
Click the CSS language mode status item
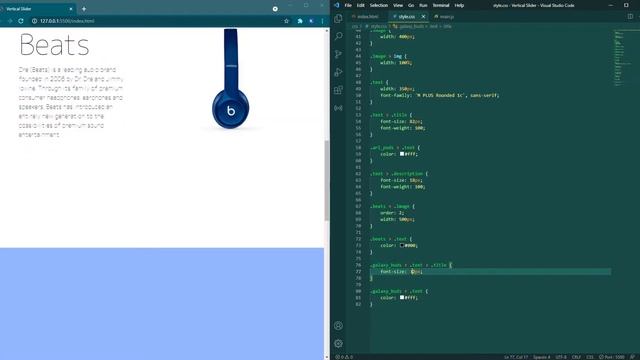coord(590,357)
